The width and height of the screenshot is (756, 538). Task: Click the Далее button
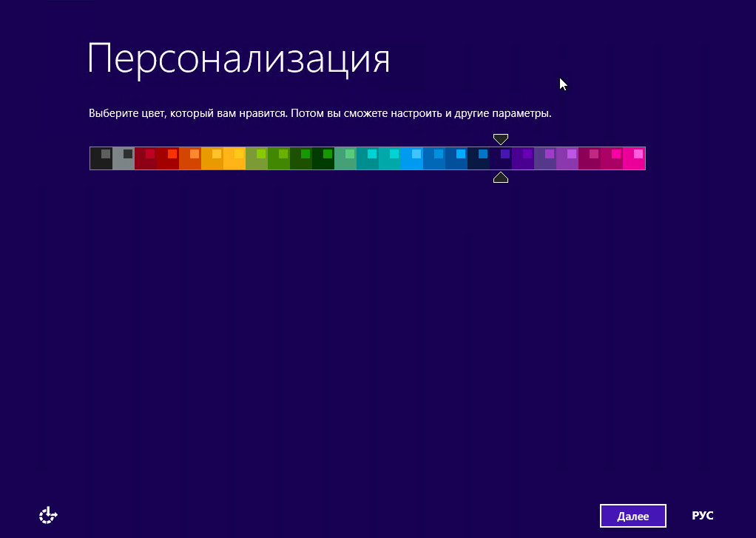tap(632, 516)
